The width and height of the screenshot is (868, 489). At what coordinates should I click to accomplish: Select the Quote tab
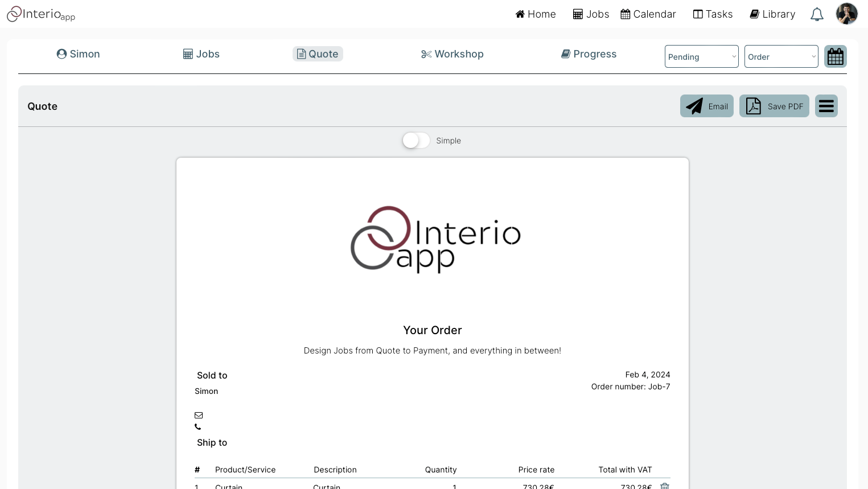[318, 54]
